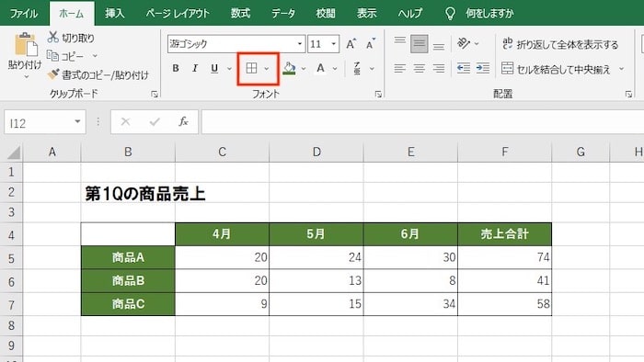Image resolution: width=644 pixels, height=362 pixels.
Task: Open the underline style dropdown arrow
Action: coord(230,69)
